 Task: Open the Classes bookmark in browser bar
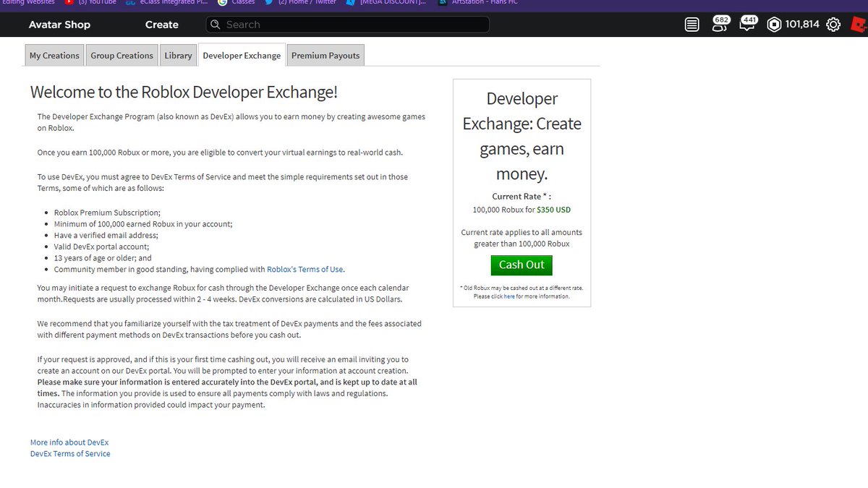pos(237,2)
